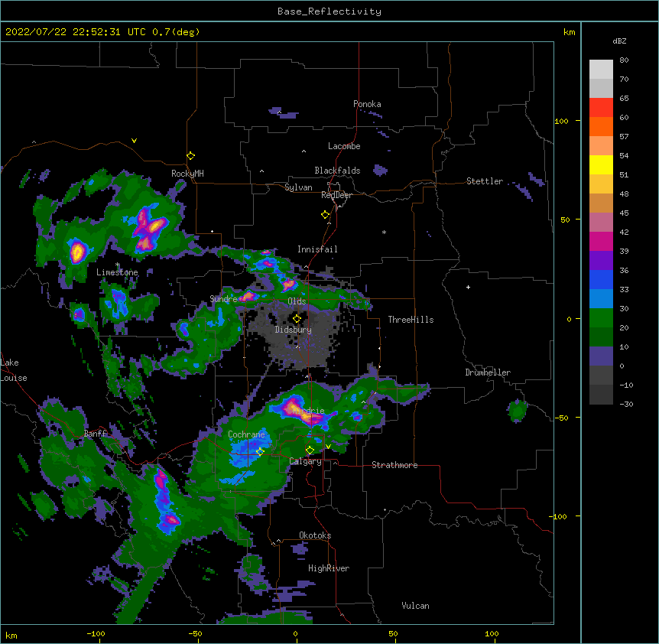
Task: Click the 80 value at the legend top
Action: (624, 60)
